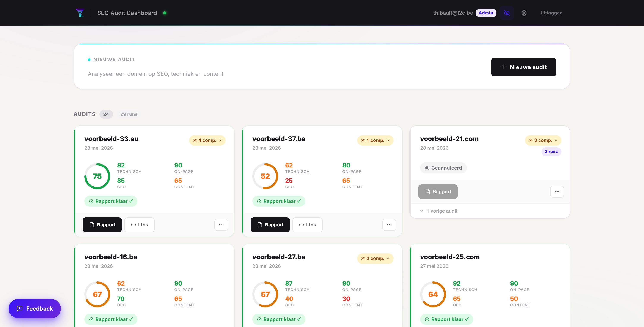Click the NIEUWE AUDIT heading
Image resolution: width=644 pixels, height=327 pixels.
[x=114, y=59]
